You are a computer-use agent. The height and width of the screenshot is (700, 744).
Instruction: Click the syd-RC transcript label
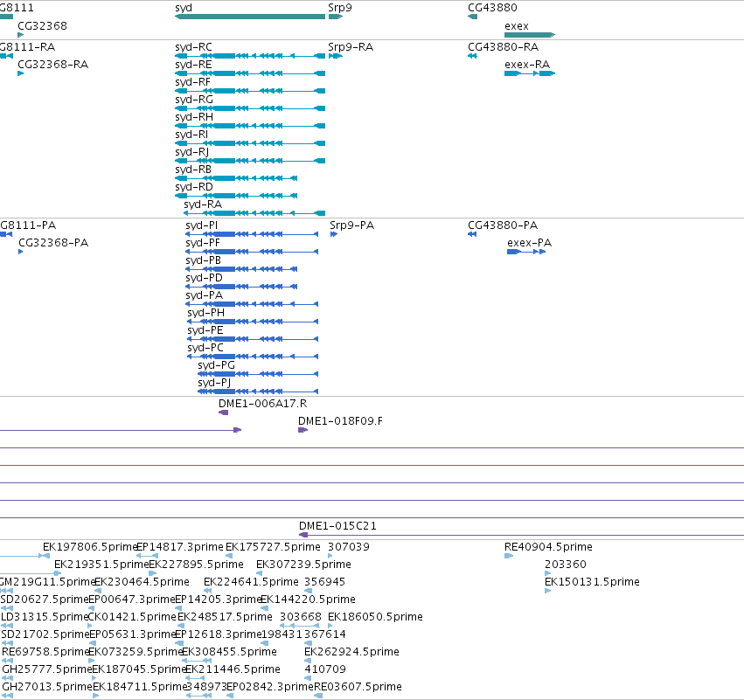(x=193, y=47)
